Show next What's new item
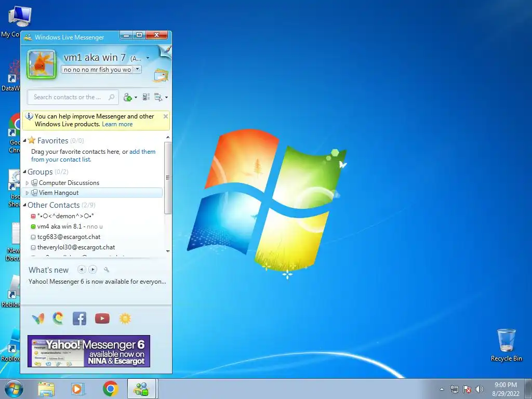Viewport: 532px width, 399px height. pyautogui.click(x=92, y=270)
